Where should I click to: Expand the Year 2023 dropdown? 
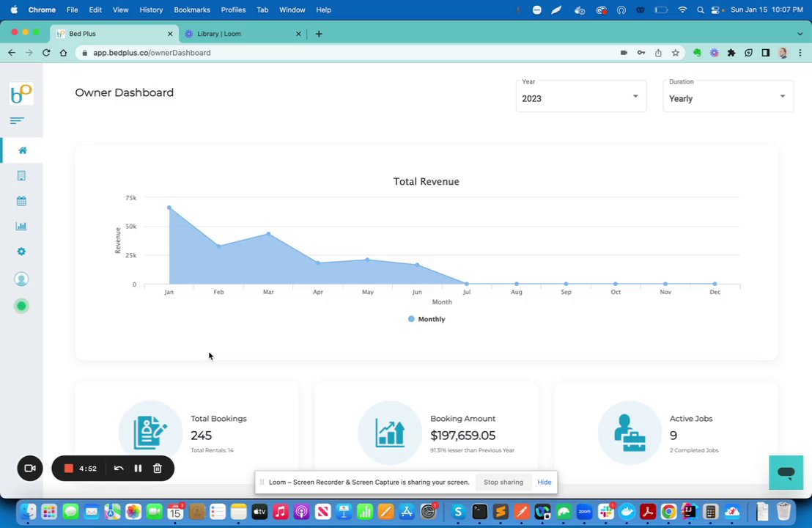click(x=581, y=96)
